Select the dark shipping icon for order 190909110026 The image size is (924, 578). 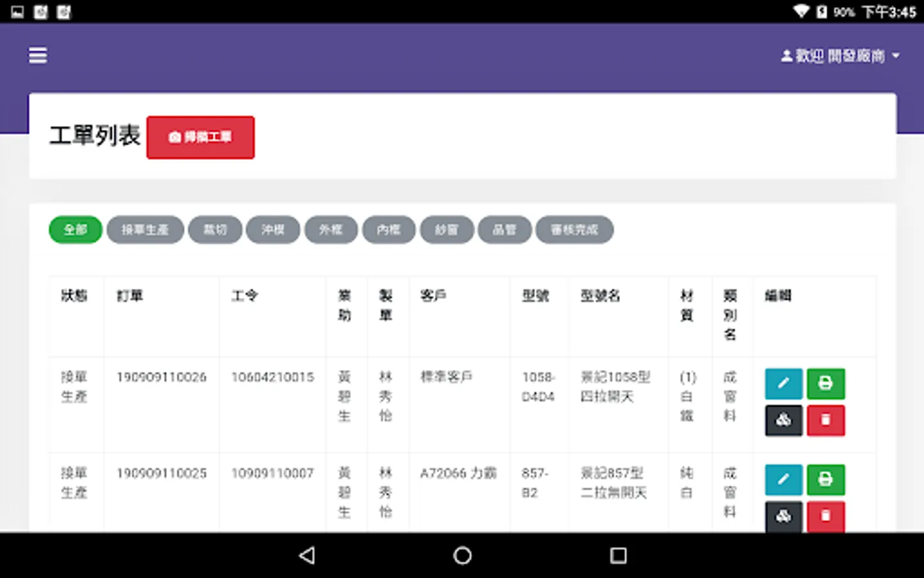coord(783,421)
